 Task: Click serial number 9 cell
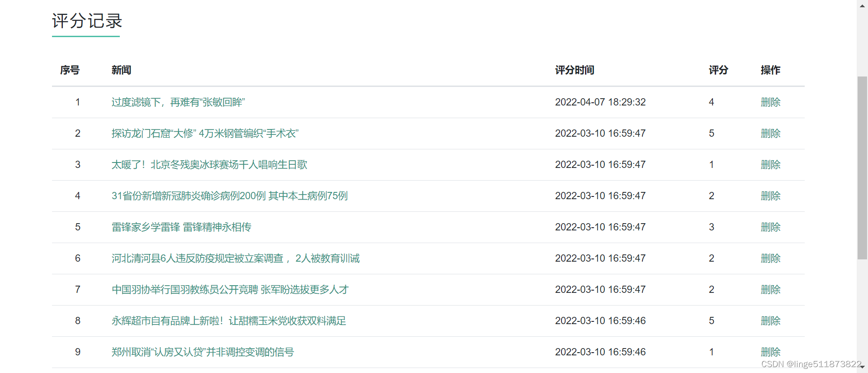tap(78, 352)
